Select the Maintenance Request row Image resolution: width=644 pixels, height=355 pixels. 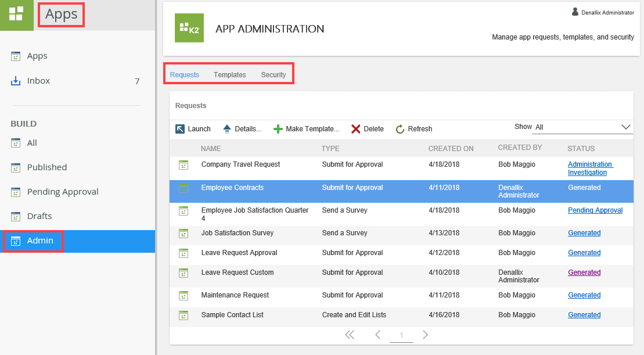[x=235, y=295]
